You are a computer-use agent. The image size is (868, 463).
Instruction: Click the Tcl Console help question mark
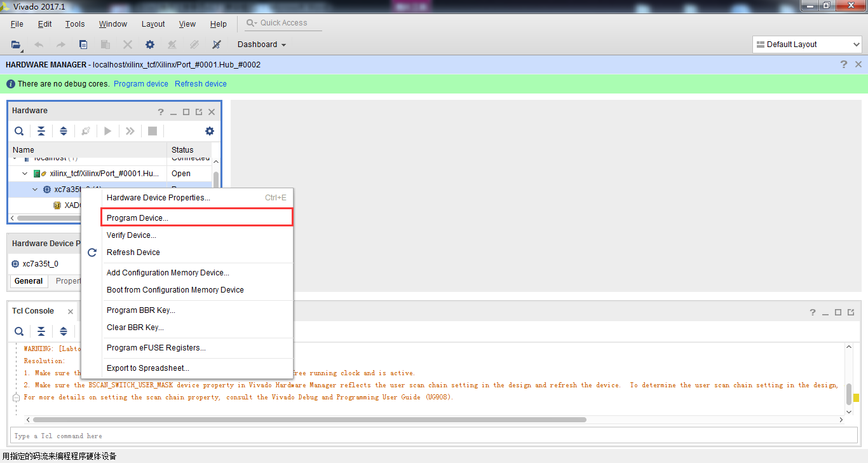coord(813,312)
